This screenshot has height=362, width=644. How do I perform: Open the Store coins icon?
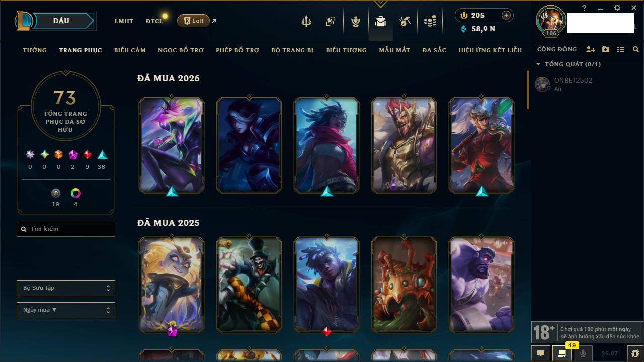[430, 21]
